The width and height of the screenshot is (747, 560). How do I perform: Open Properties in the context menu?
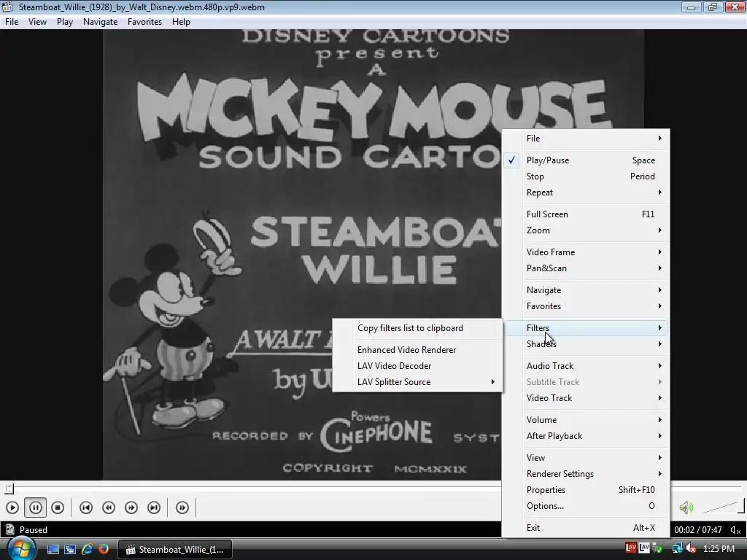coord(586,490)
